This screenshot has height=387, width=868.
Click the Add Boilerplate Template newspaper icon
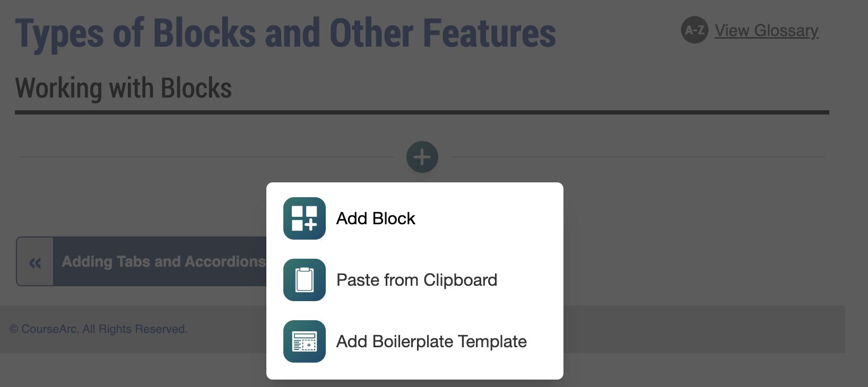click(x=304, y=341)
